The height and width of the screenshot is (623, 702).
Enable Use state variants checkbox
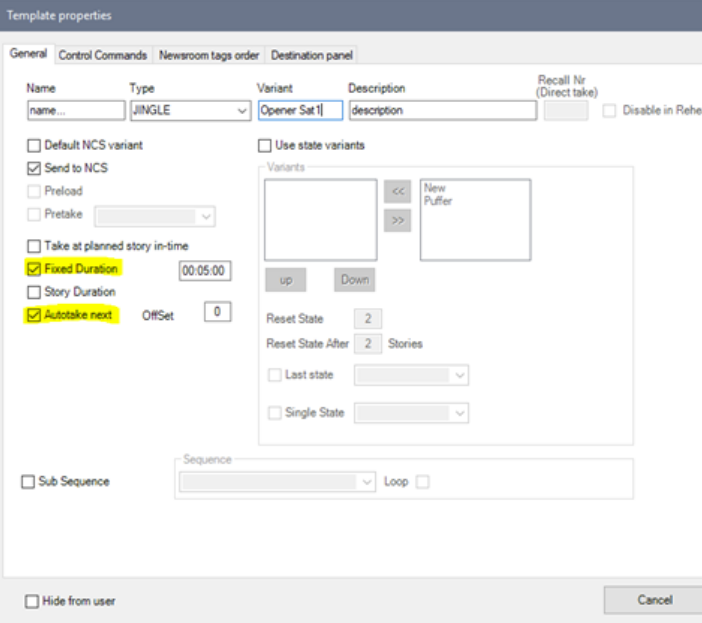pyautogui.click(x=266, y=145)
